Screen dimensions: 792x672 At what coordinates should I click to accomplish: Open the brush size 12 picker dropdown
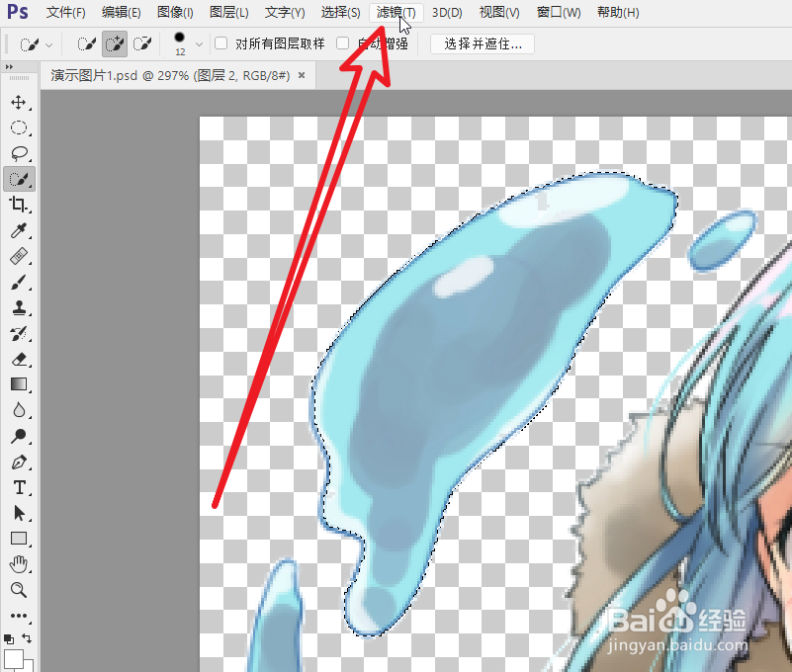tap(200, 44)
